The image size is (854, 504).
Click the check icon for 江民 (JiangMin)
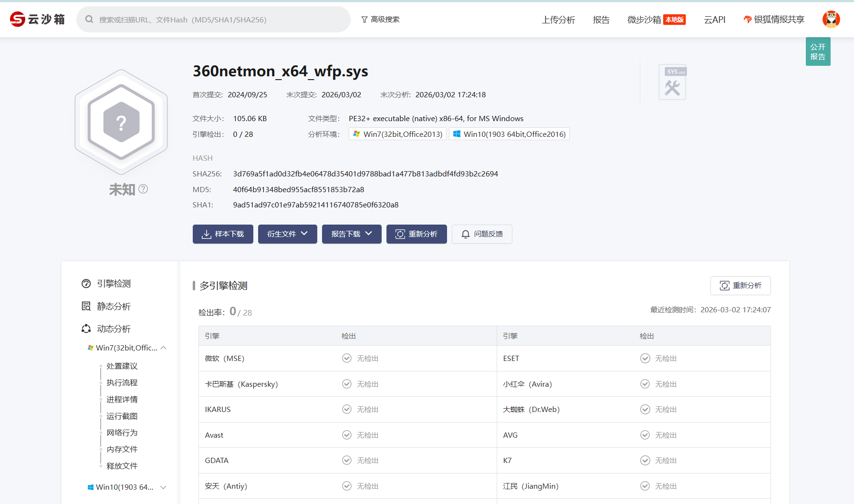[x=645, y=486]
